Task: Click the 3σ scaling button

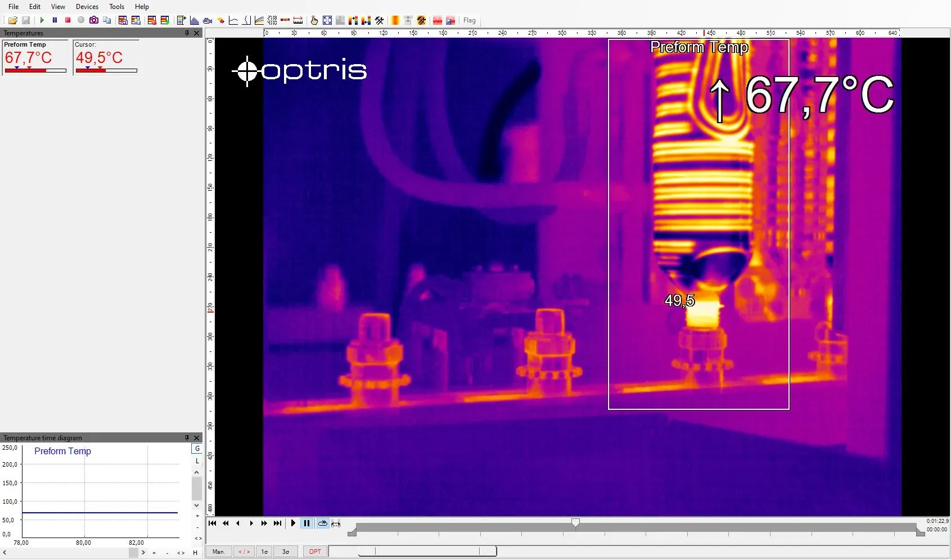Action: (x=286, y=552)
